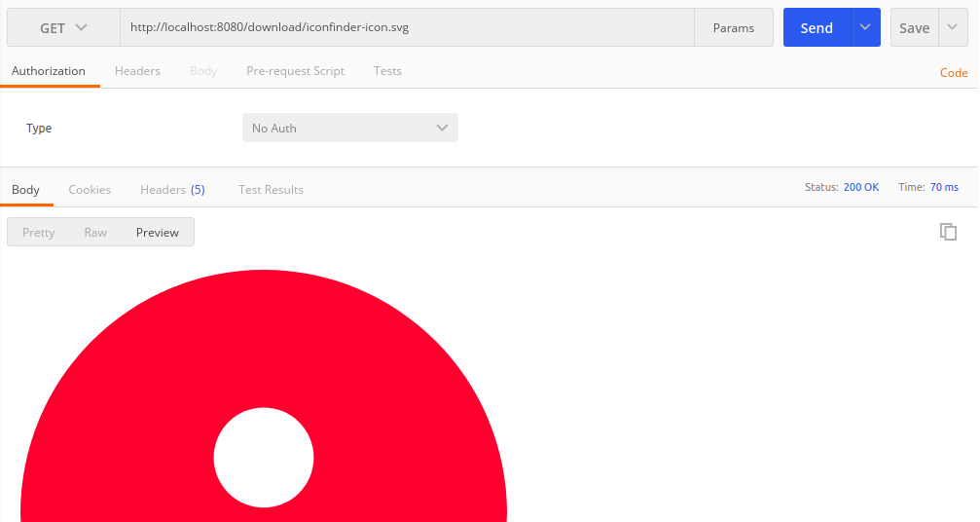Viewport: 980px width, 522px height.
Task: Select the response Body tab
Action: pyautogui.click(x=25, y=190)
